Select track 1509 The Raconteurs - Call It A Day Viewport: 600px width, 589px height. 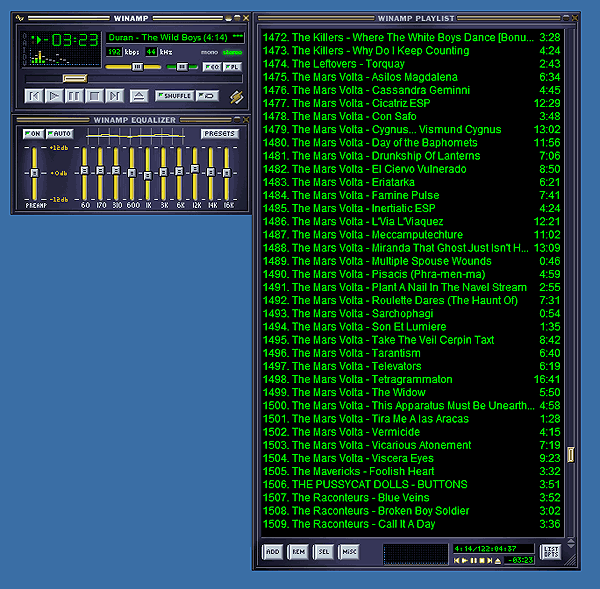point(412,524)
